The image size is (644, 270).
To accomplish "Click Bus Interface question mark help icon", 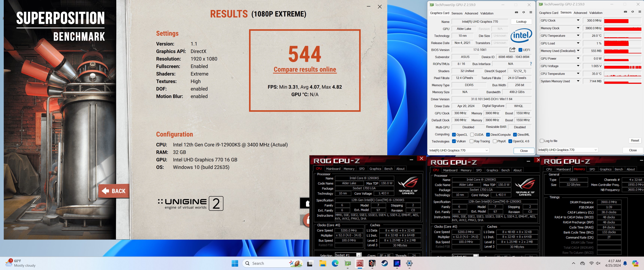I will coord(531,64).
